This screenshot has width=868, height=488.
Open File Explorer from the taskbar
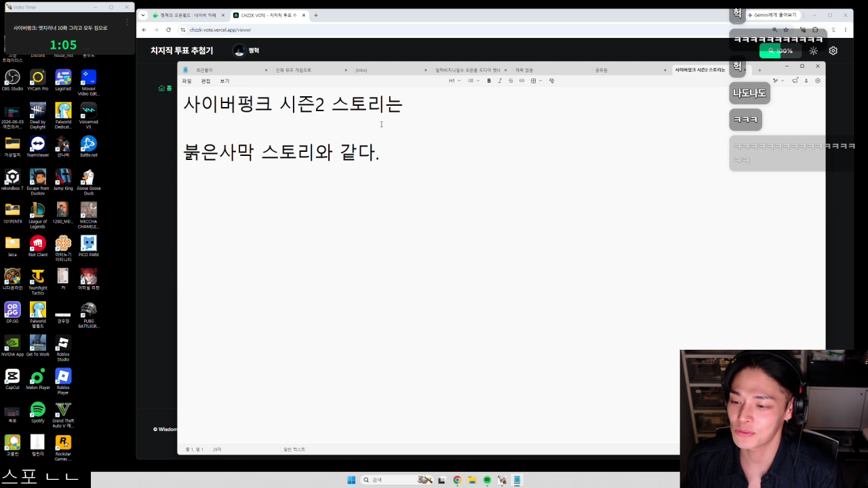tap(472, 480)
